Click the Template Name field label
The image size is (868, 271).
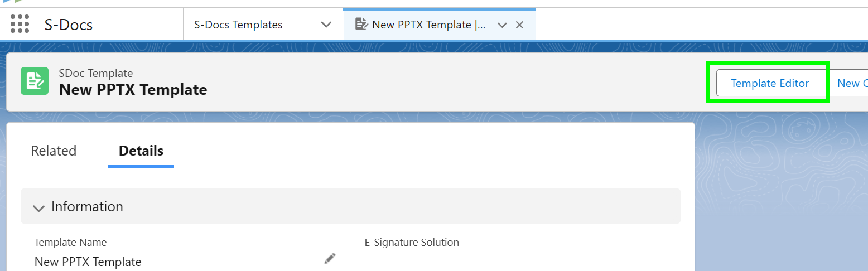[70, 242]
